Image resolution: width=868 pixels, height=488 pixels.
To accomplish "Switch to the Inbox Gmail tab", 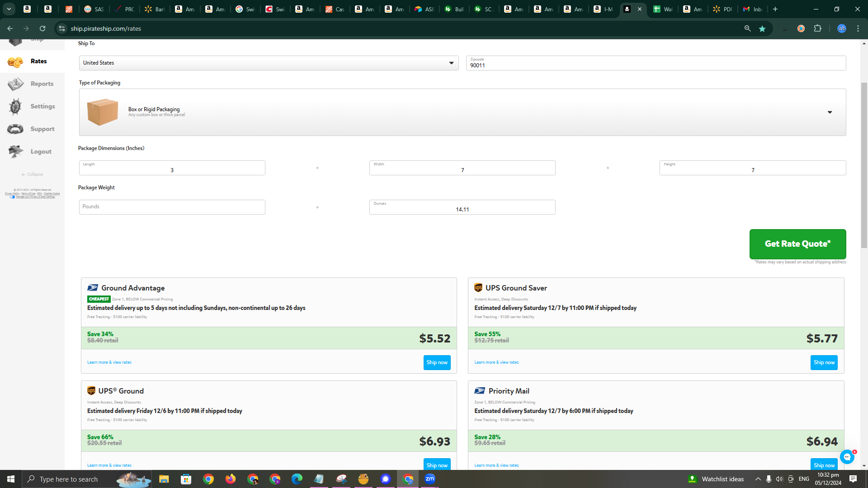I will tap(752, 9).
